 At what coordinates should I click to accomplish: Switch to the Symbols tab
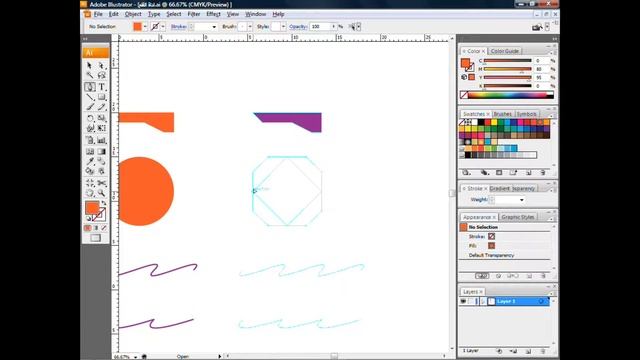[x=527, y=114]
